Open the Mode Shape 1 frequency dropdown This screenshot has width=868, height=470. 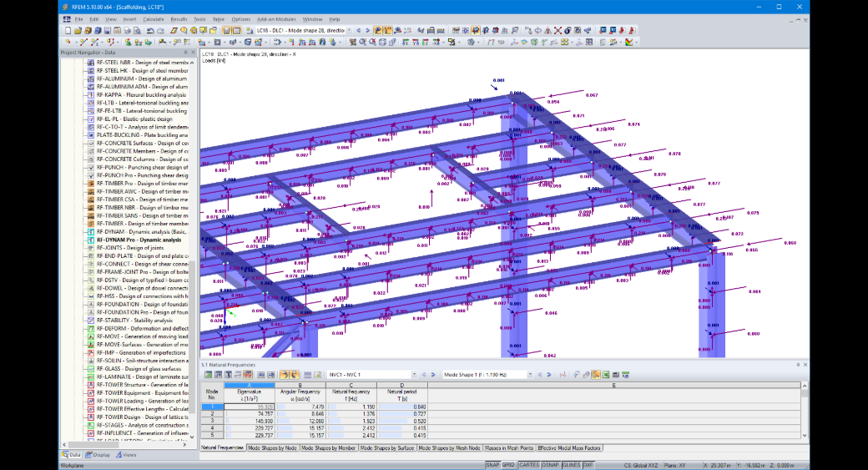click(x=530, y=375)
